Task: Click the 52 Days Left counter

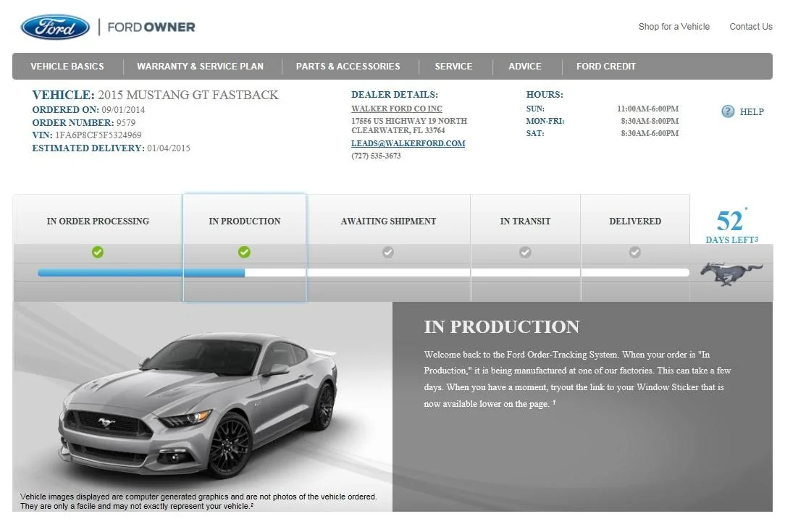Action: 731,227
